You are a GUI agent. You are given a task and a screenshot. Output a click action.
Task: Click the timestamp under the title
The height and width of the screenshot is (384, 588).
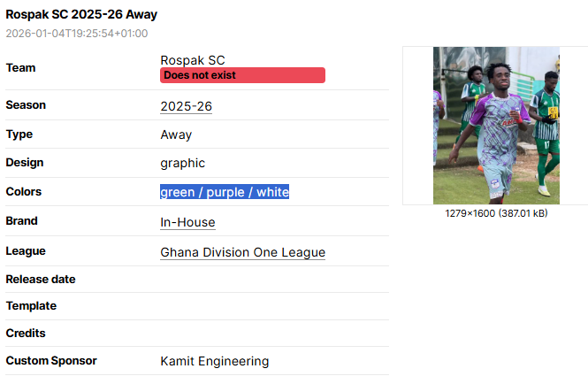coord(77,34)
